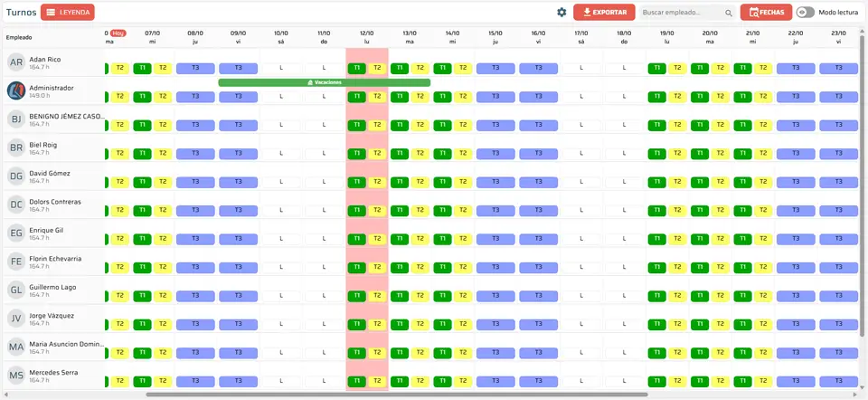Screen dimensions: 868x400
Task: Click Benigno Jémez's T3 shift on 15/10
Action: (x=495, y=125)
